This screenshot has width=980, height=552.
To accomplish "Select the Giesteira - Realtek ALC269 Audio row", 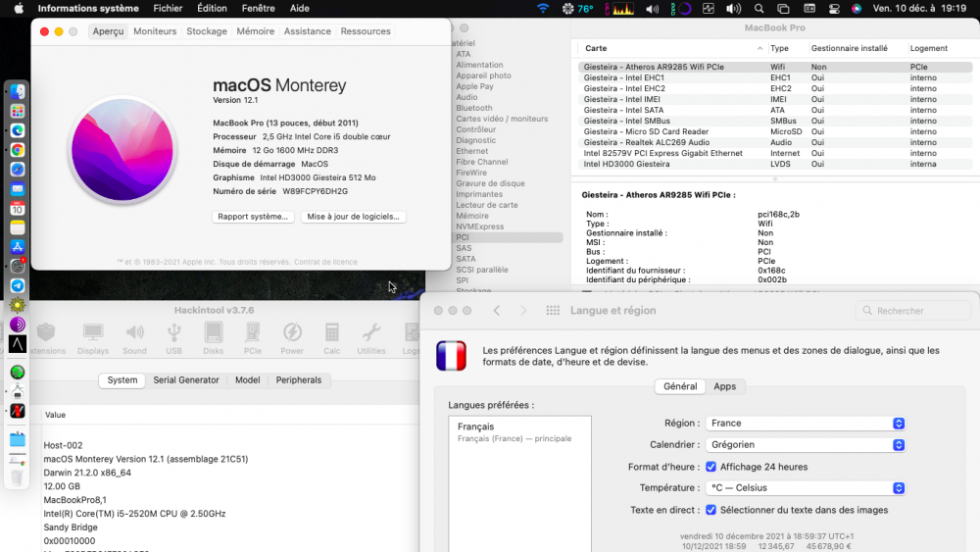I will [x=775, y=142].
